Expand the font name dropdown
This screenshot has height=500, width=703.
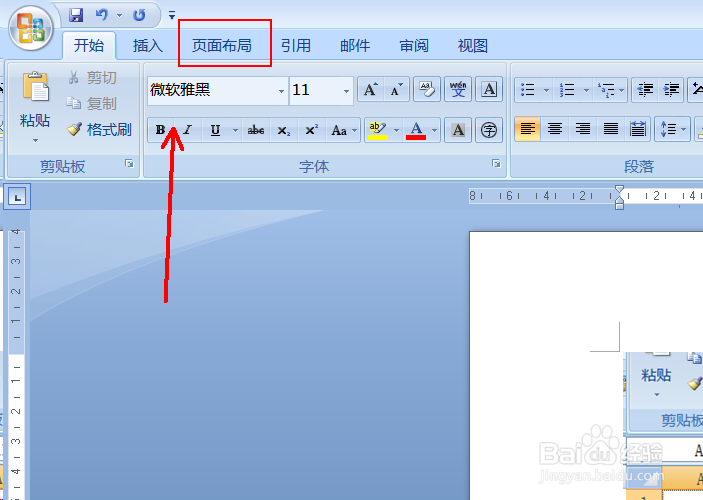point(281,91)
